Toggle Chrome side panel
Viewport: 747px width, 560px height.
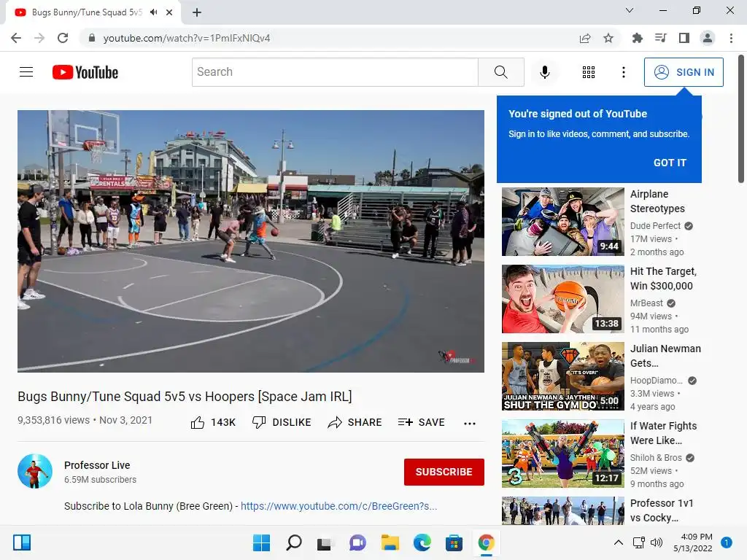[x=684, y=38]
